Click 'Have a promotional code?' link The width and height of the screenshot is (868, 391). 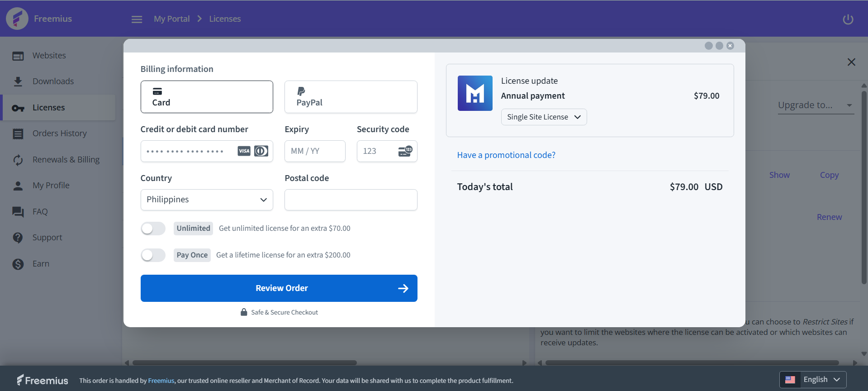click(x=506, y=155)
